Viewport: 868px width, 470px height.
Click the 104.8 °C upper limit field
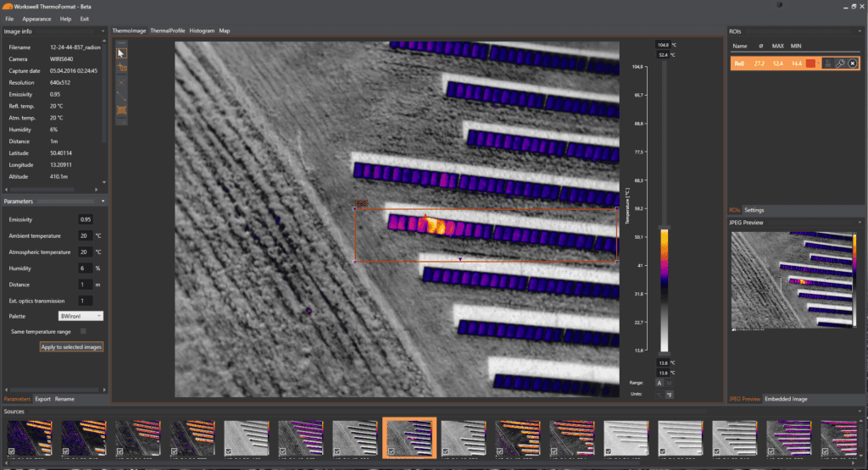(x=663, y=45)
